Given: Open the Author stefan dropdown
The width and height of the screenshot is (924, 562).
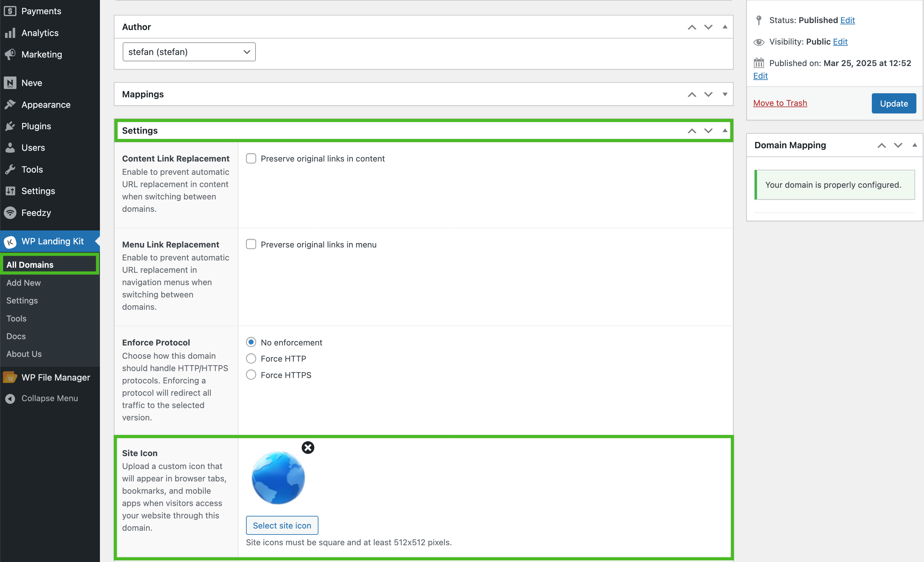Looking at the screenshot, I should click(189, 52).
